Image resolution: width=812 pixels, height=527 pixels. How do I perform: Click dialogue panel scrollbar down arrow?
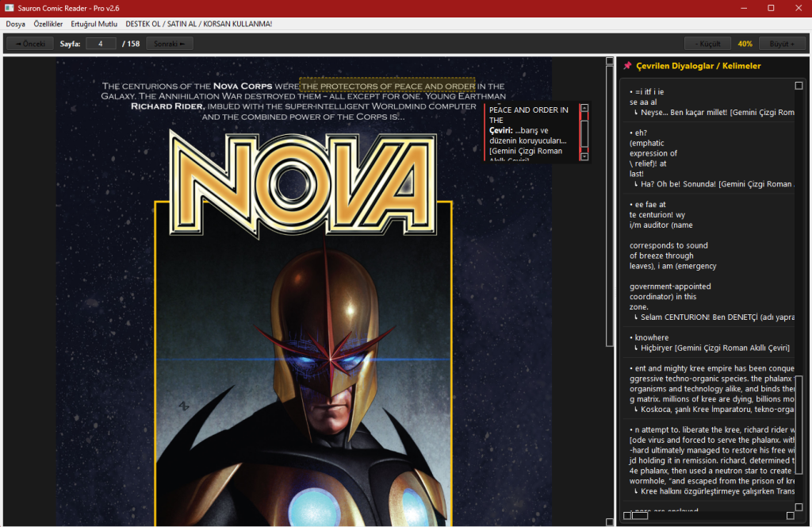[799, 507]
